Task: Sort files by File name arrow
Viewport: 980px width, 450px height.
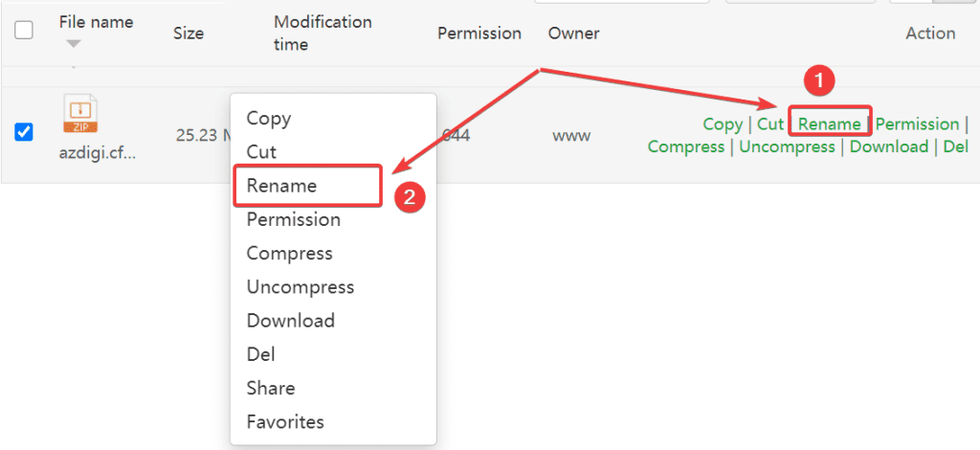Action: [74, 44]
